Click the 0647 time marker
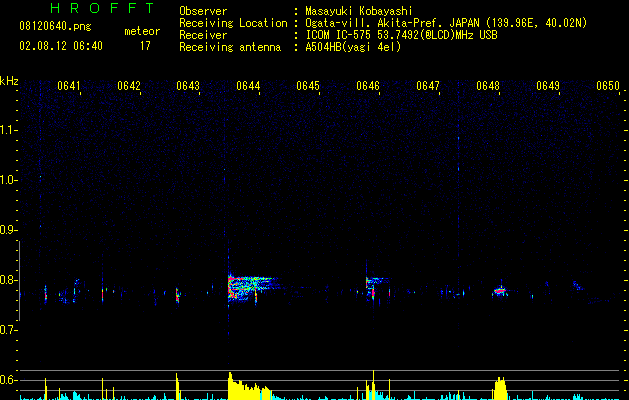Screen dimensions: 629x400 coord(428,86)
